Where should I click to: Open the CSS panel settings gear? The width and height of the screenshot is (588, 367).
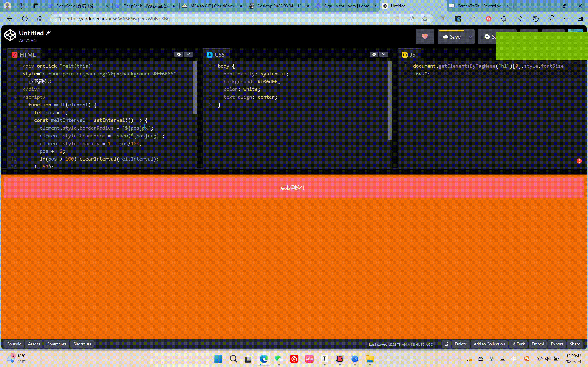374,54
